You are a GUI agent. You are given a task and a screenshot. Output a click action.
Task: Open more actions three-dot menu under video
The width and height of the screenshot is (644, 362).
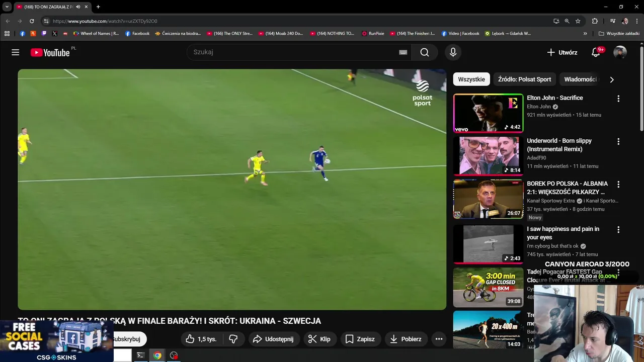pyautogui.click(x=439, y=339)
